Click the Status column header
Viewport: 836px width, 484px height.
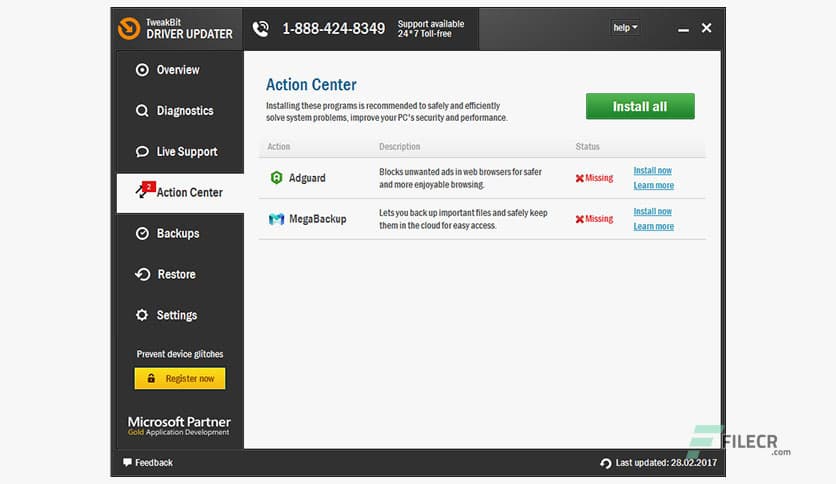[588, 147]
